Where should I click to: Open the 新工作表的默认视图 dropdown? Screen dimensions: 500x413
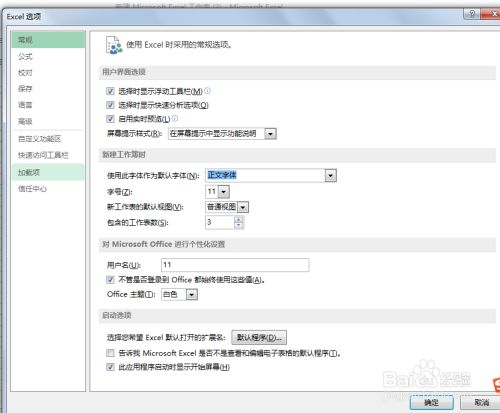(243, 207)
